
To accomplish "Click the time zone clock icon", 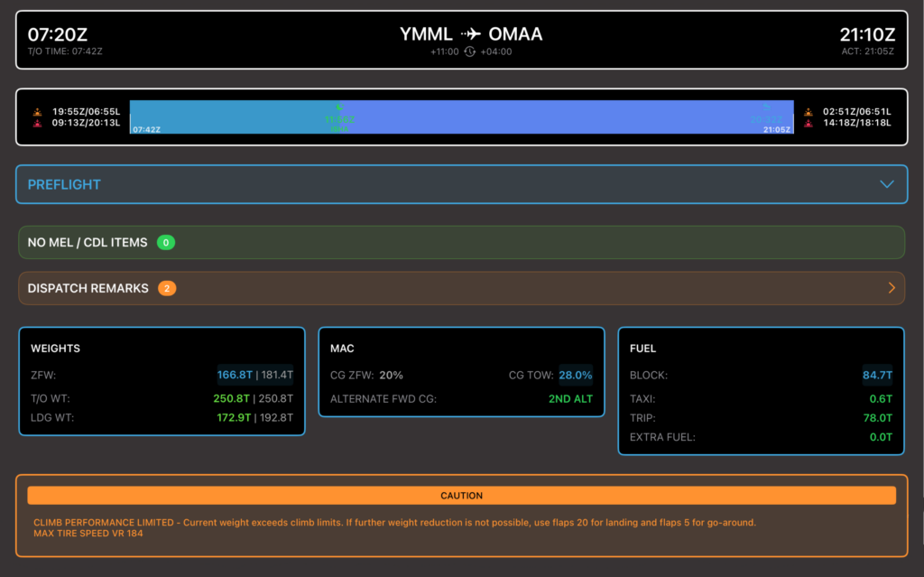I will click(469, 51).
